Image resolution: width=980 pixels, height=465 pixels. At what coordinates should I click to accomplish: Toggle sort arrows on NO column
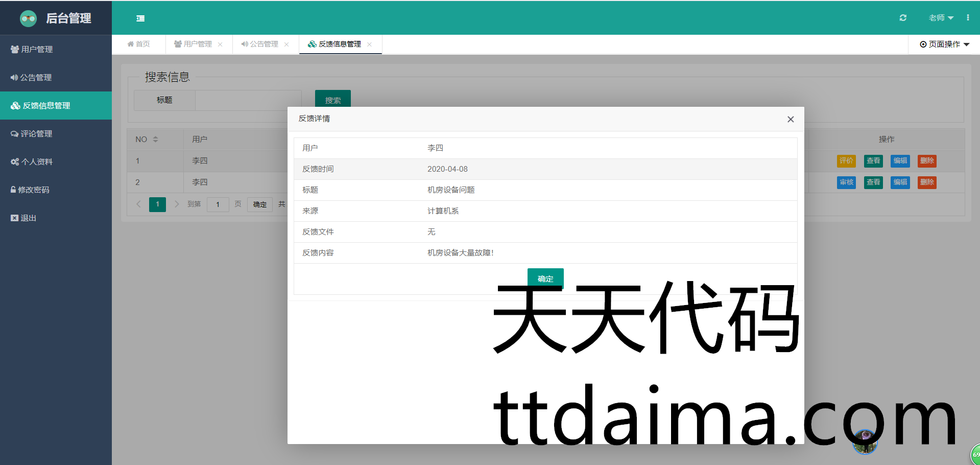pyautogui.click(x=155, y=139)
